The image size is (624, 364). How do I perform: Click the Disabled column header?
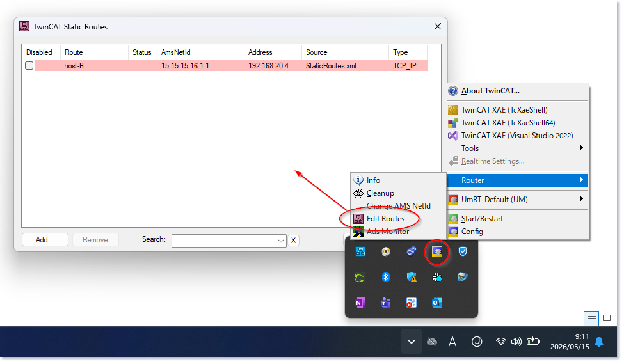pyautogui.click(x=40, y=52)
